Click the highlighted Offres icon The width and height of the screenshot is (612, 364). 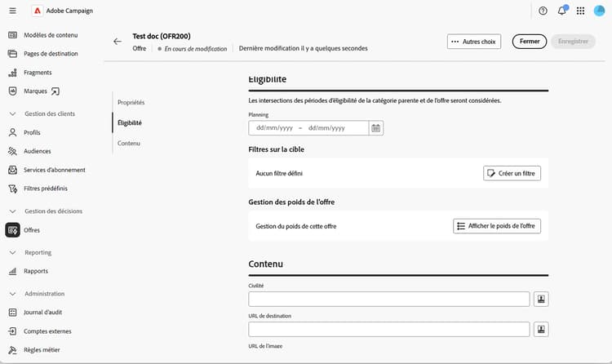coord(12,230)
